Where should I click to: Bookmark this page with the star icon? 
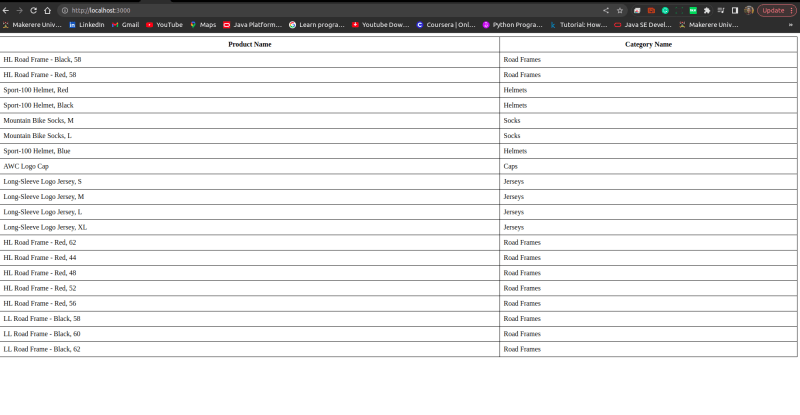[x=620, y=10]
